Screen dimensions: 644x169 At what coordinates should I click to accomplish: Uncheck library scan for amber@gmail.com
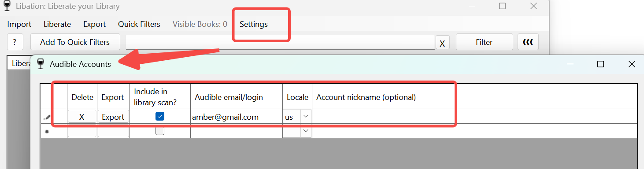(160, 116)
